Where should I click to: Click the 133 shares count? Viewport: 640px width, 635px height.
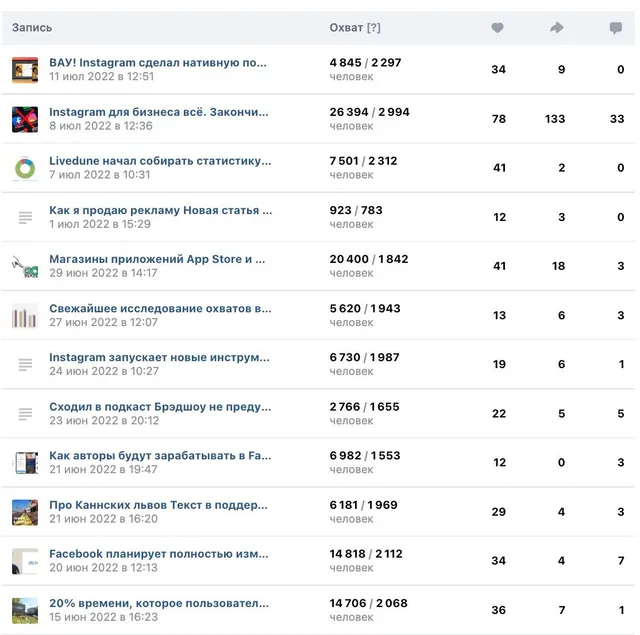(555, 119)
